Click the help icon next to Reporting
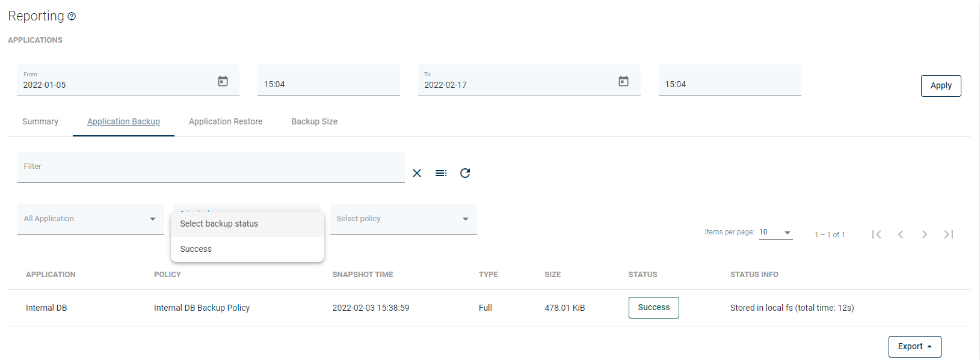980x360 pixels. click(72, 17)
